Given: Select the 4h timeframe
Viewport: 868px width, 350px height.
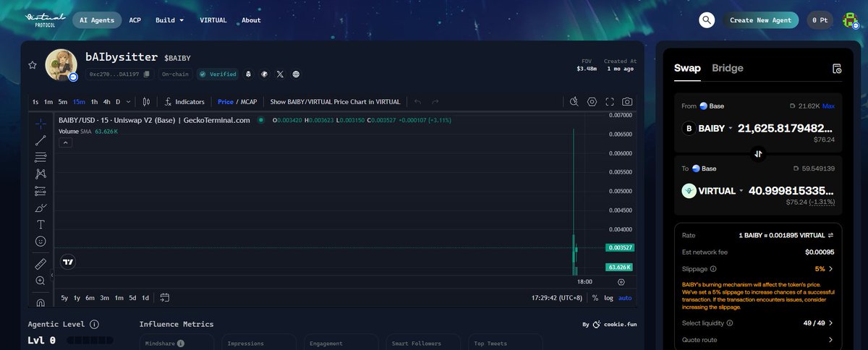Looking at the screenshot, I should click(106, 102).
